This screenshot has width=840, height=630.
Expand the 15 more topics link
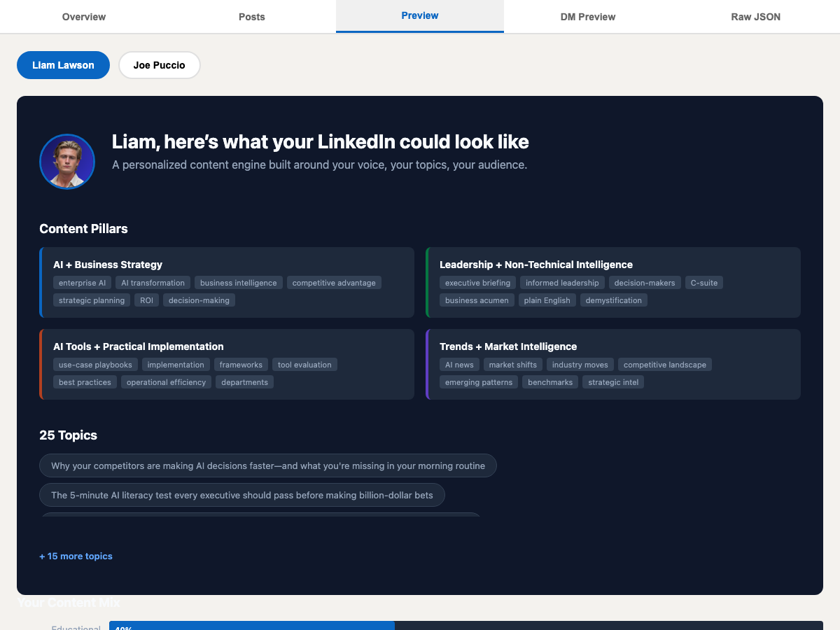76,556
